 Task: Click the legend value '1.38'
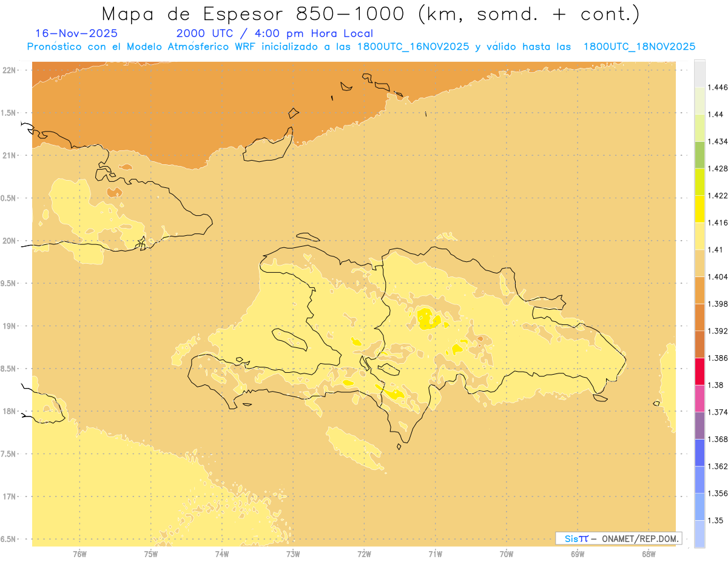(x=716, y=385)
